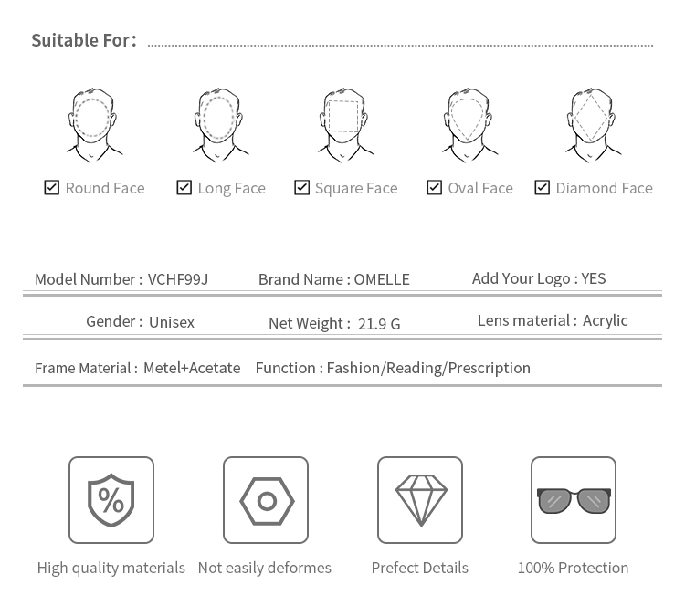The image size is (685, 616).
Task: Click the diamond gem icon
Action: (420, 500)
